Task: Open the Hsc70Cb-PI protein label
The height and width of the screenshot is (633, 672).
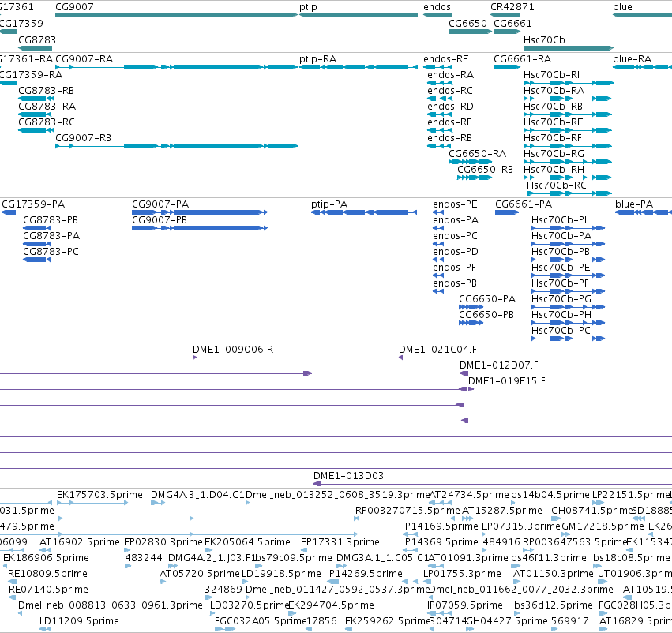Action: tap(559, 219)
